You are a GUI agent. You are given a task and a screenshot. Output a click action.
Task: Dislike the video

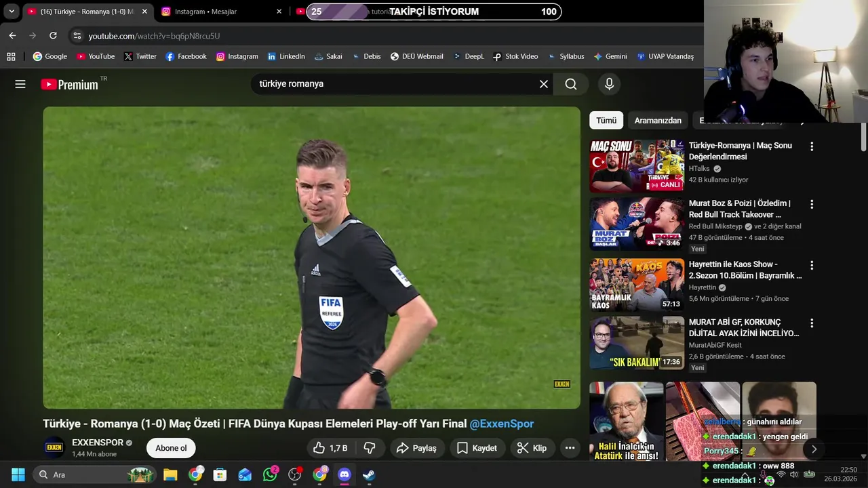pos(370,448)
